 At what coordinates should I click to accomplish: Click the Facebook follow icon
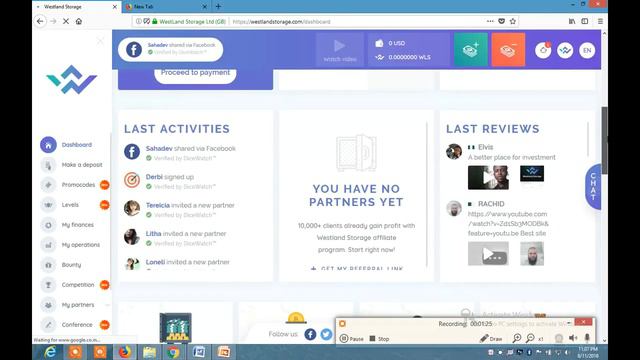tap(310, 334)
